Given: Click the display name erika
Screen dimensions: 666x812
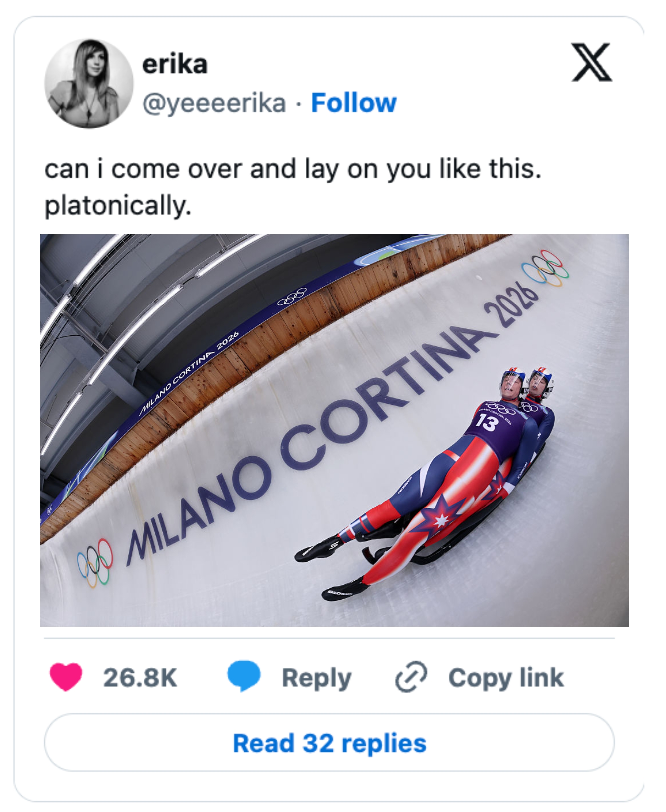Looking at the screenshot, I should pyautogui.click(x=174, y=65).
